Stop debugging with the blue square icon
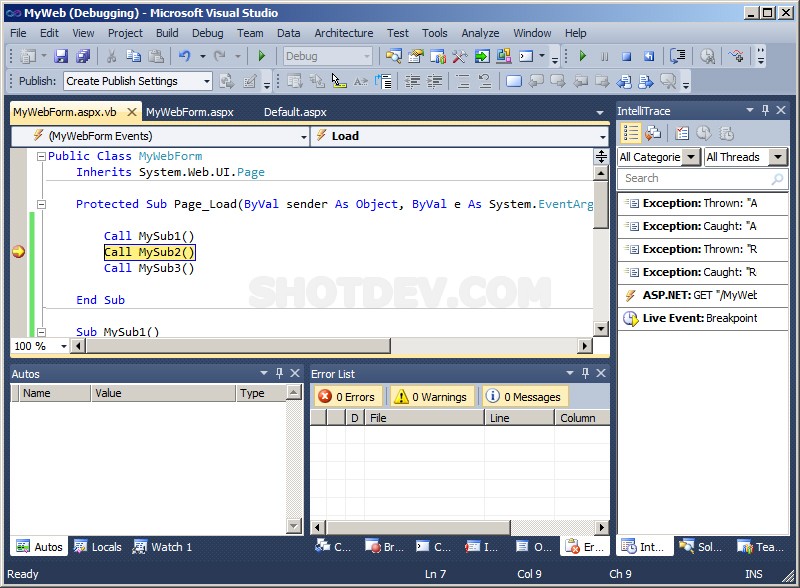This screenshot has width=800, height=588. [627, 57]
